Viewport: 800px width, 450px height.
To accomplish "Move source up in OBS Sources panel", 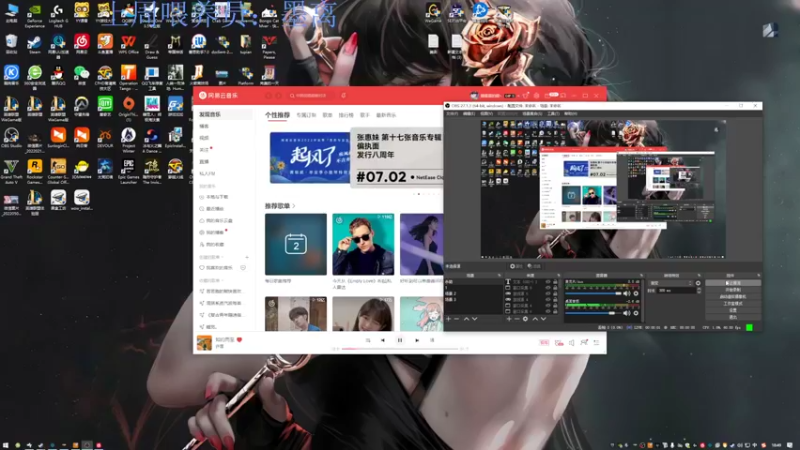I will pyautogui.click(x=535, y=319).
